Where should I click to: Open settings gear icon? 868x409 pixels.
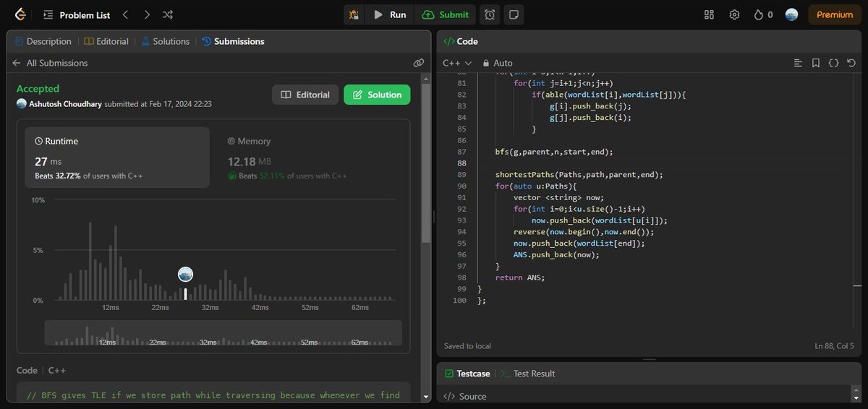tap(734, 14)
